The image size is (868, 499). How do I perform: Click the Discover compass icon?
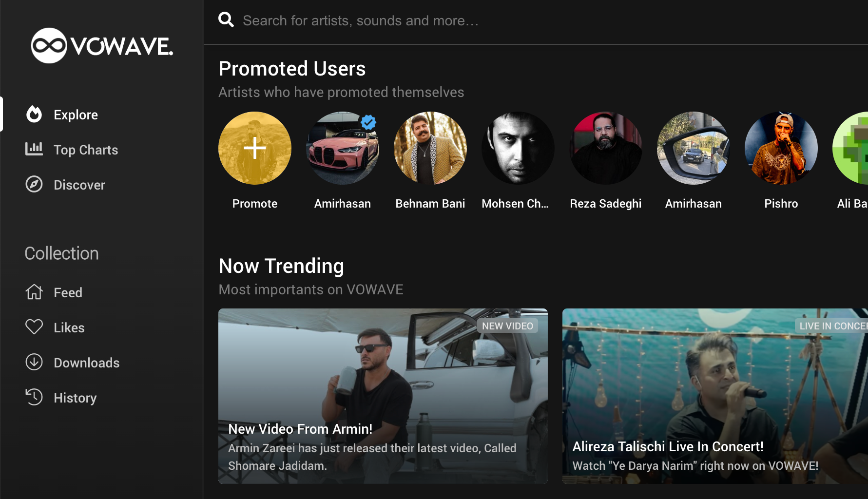tap(34, 185)
